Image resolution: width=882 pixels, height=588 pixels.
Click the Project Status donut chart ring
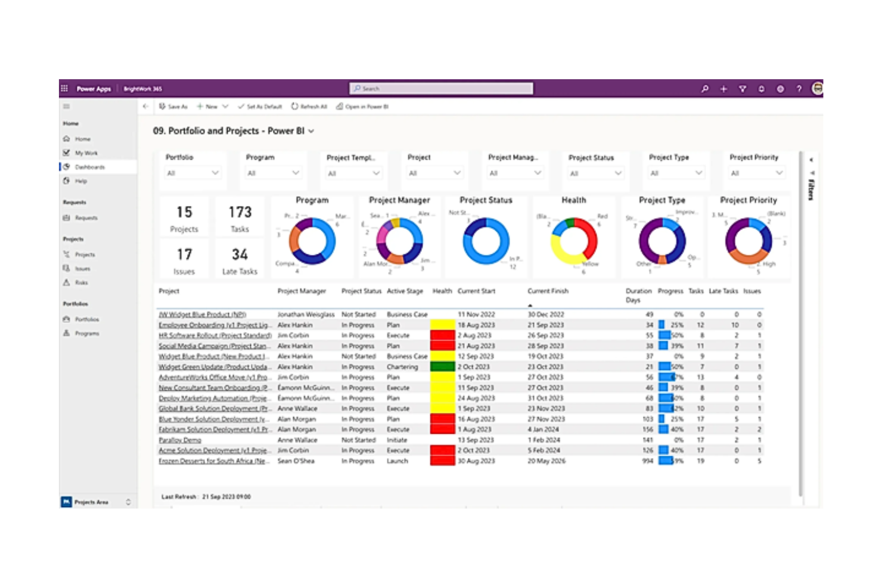coord(486,241)
